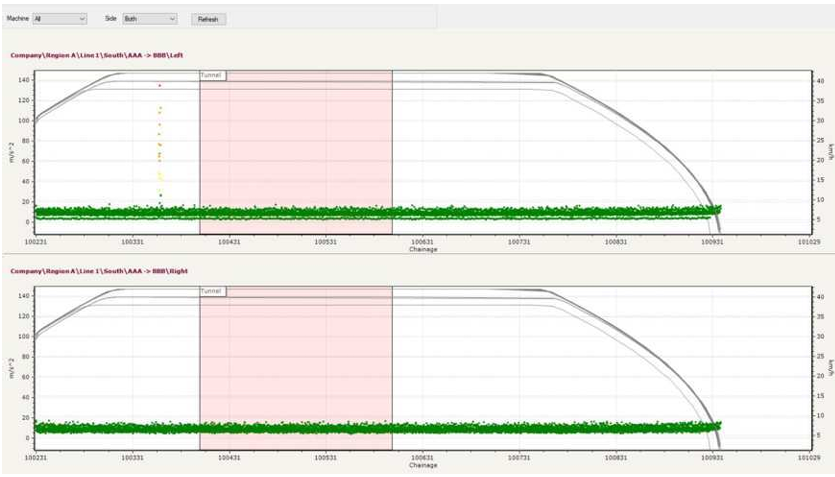Screen dimensions: 835x477
Task: Click chainage tick 100731 on Left chart
Action: 520,241
